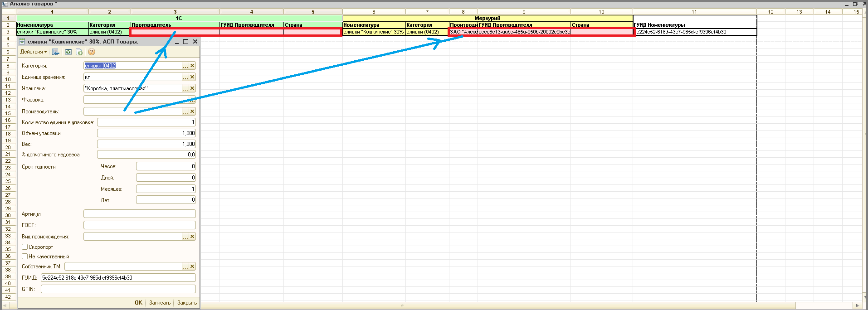The image size is (868, 310).
Task: Tick the Не качественный checkbox
Action: click(25, 257)
